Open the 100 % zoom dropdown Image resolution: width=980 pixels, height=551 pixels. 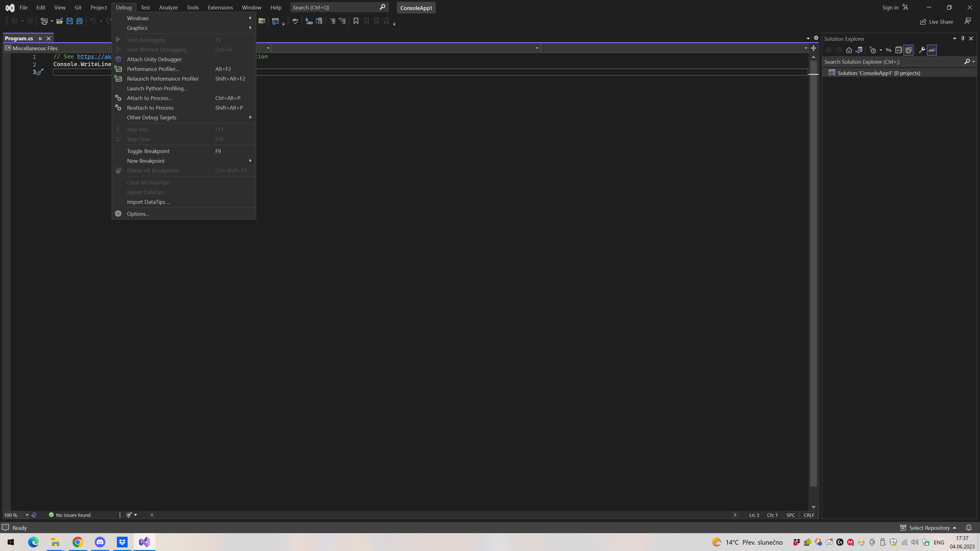pos(27,515)
